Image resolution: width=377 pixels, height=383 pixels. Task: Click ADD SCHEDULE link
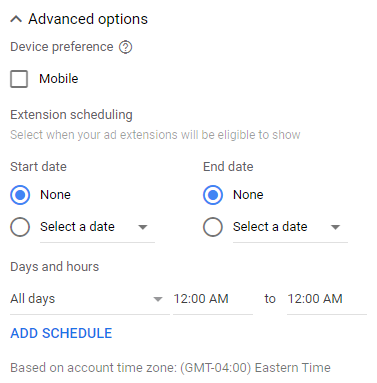click(61, 333)
